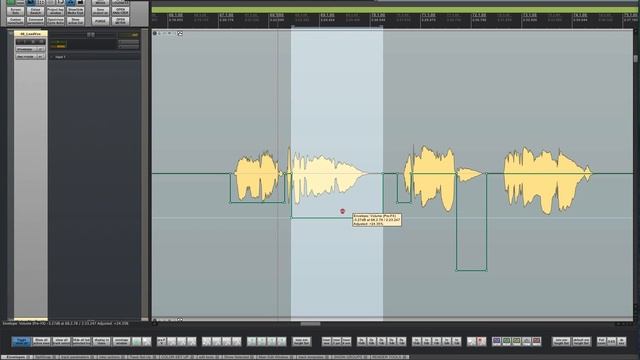Click Show all active track envelopes button
This screenshot has height=360, width=640.
point(41,341)
